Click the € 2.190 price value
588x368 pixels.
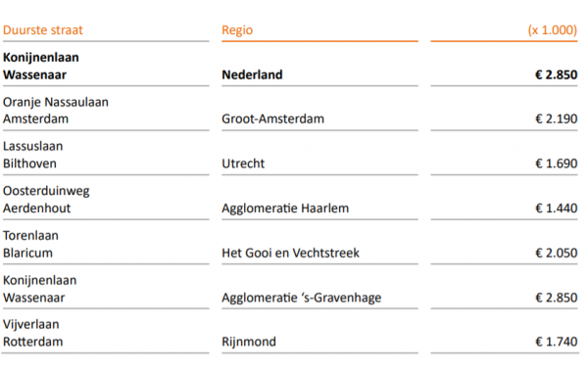tap(556, 118)
